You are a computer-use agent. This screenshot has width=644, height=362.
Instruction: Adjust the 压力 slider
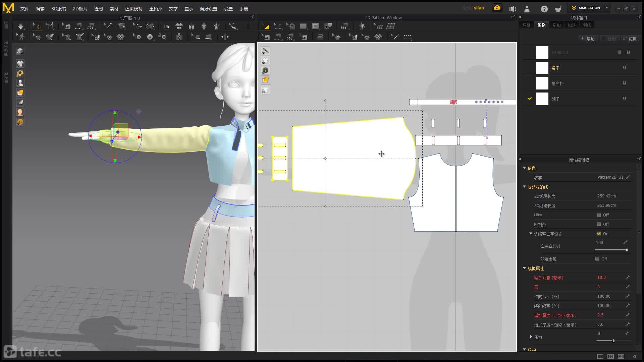613,341
